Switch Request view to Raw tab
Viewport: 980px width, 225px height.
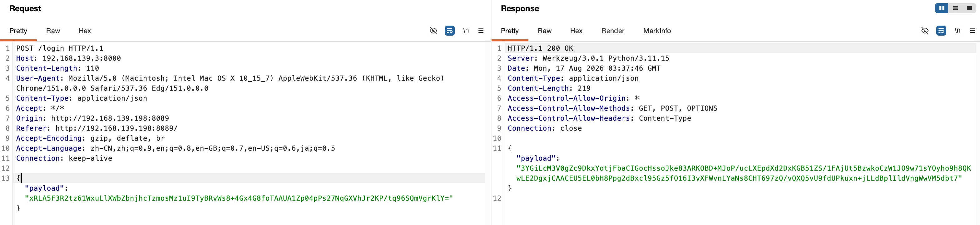pos(53,31)
